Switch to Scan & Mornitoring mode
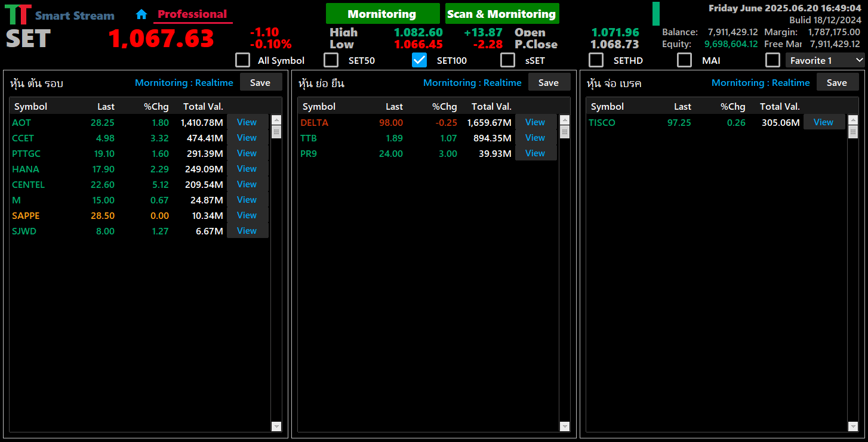Image resolution: width=868 pixels, height=442 pixels. coord(502,14)
